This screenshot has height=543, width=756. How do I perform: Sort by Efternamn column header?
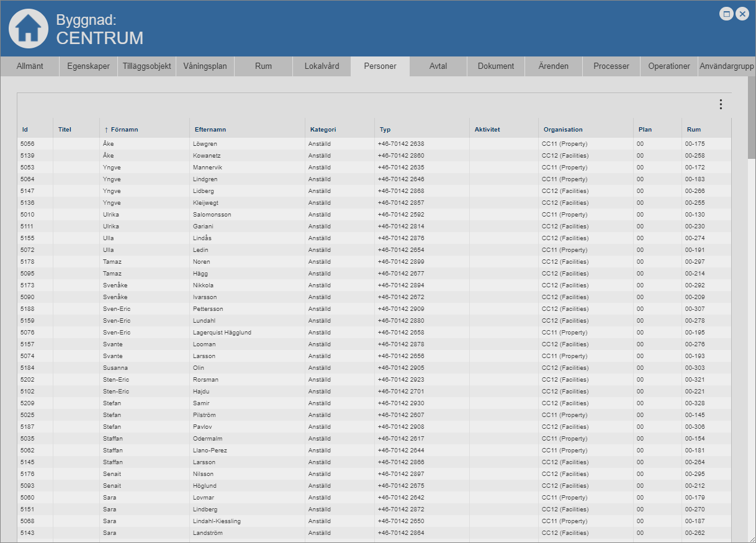point(210,130)
